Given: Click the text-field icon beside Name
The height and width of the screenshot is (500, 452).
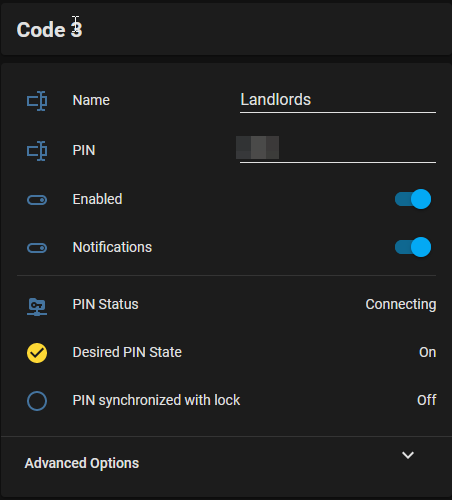Looking at the screenshot, I should [37, 101].
